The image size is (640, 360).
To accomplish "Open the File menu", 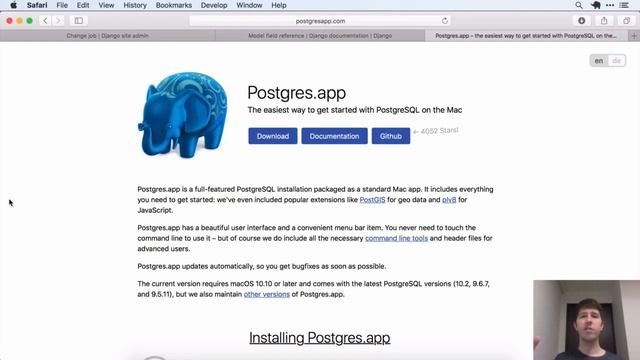I will (62, 5).
